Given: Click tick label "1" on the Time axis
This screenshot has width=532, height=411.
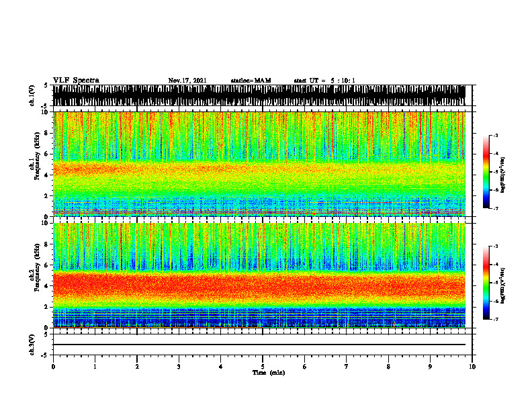Looking at the screenshot, I should (x=95, y=367).
